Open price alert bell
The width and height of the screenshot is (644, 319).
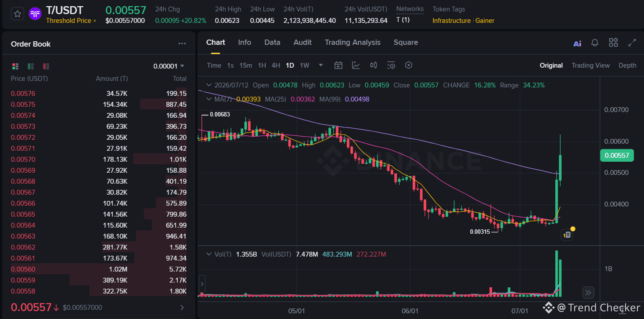(595, 43)
